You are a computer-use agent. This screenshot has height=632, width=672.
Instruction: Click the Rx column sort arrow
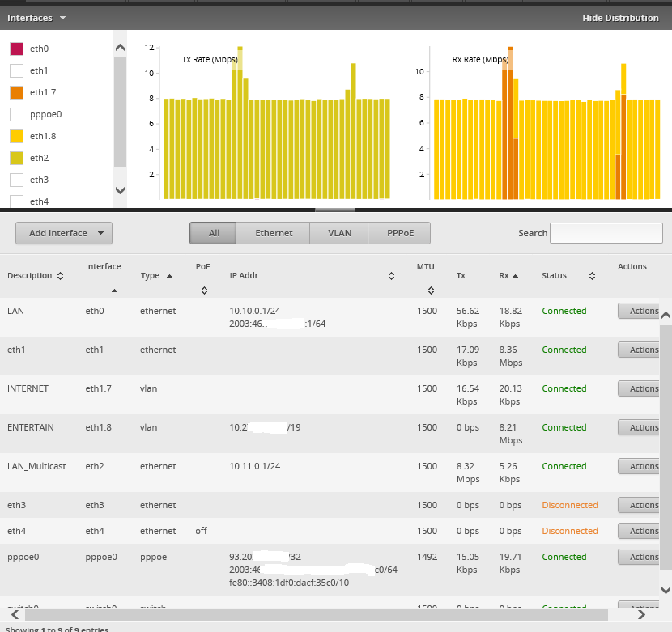(x=515, y=276)
